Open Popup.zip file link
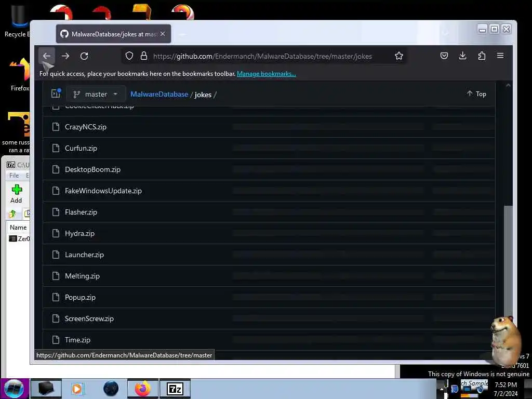The image size is (532, 399). (x=80, y=297)
